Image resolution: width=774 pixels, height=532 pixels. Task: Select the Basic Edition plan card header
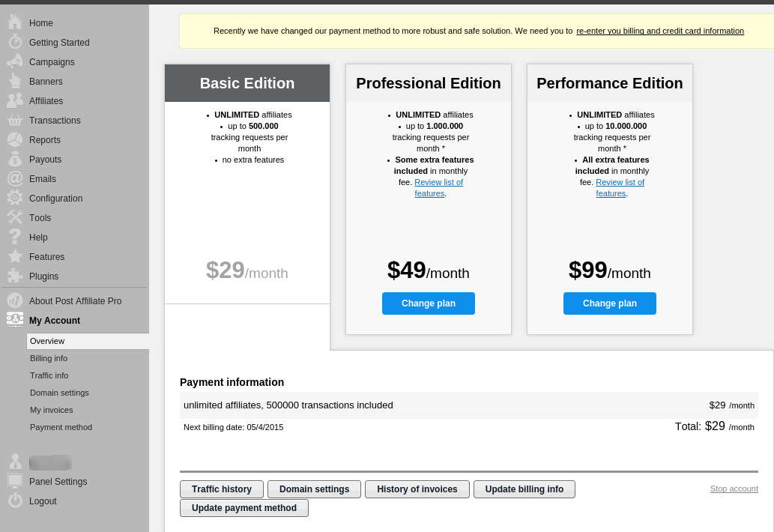[247, 83]
